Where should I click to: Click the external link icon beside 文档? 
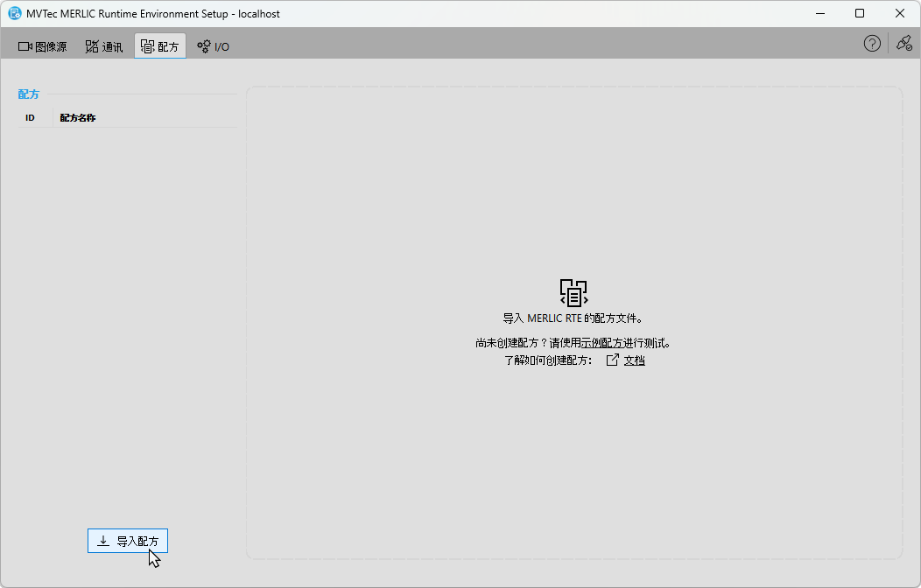pos(613,360)
